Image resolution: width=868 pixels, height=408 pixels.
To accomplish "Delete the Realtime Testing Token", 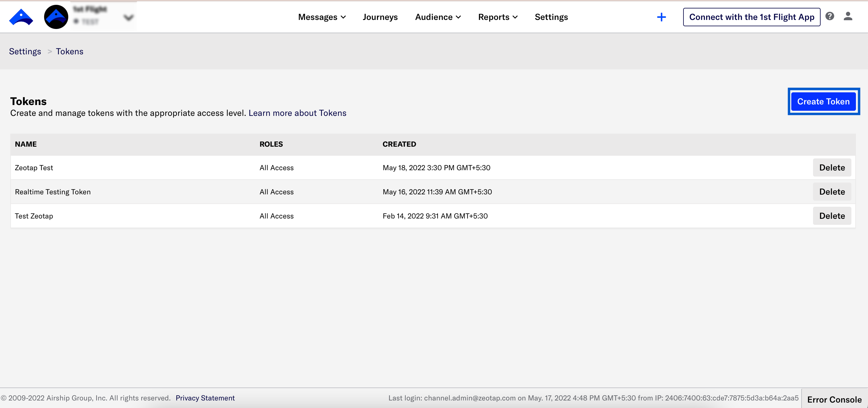I will 832,192.
